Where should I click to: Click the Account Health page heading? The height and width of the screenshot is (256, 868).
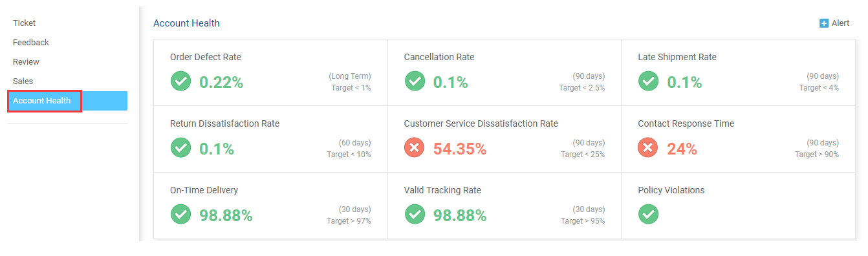coord(186,23)
